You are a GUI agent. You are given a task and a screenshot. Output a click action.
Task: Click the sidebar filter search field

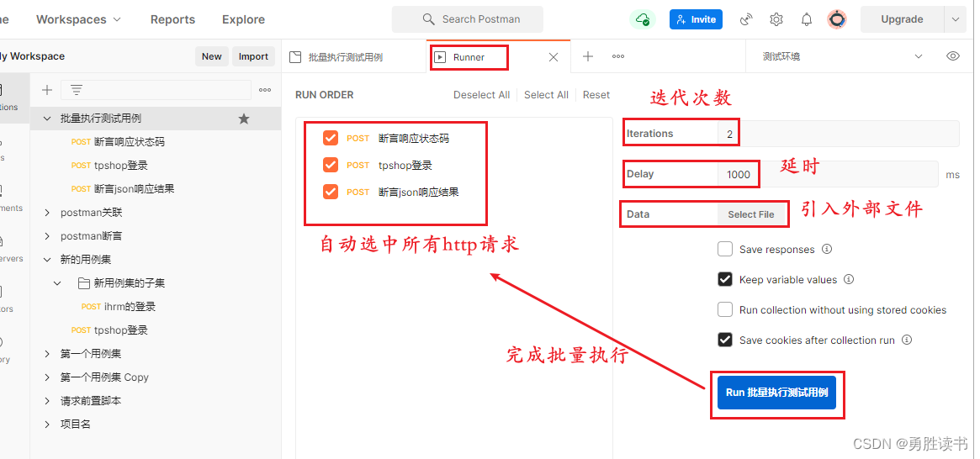tap(156, 90)
